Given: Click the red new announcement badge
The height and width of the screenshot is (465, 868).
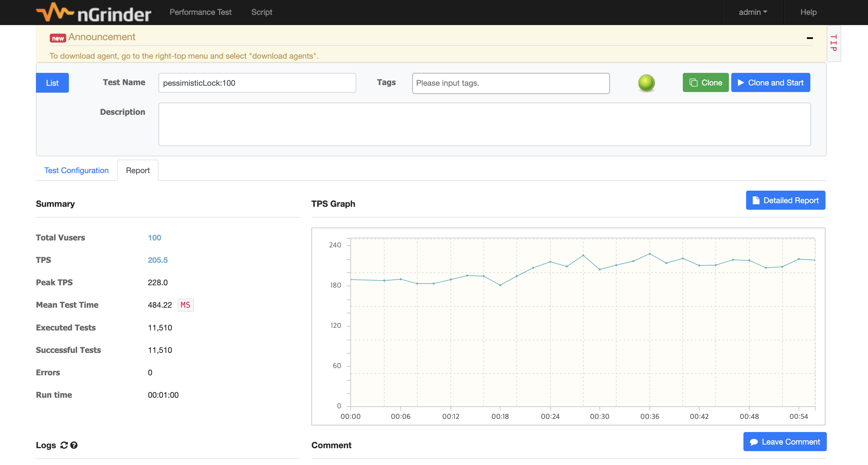Looking at the screenshot, I should coord(58,38).
